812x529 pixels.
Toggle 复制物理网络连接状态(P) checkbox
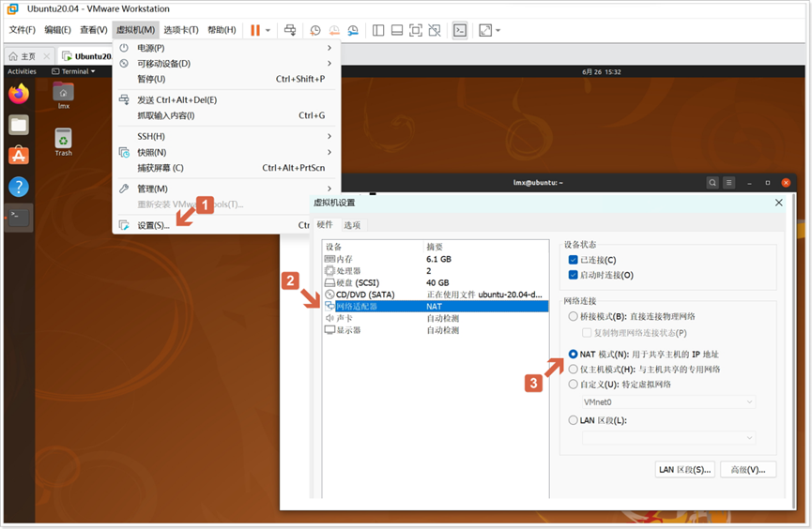pos(587,332)
